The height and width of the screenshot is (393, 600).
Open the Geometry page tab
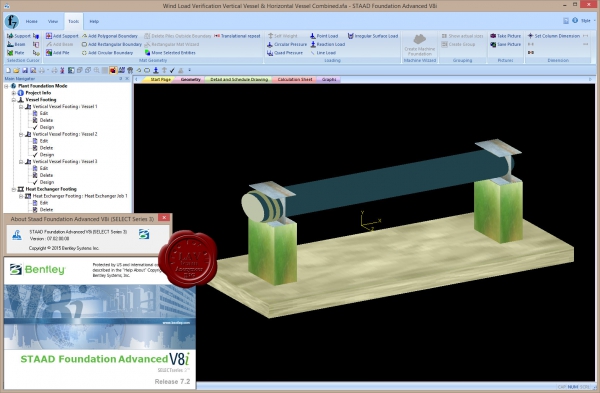coord(190,80)
